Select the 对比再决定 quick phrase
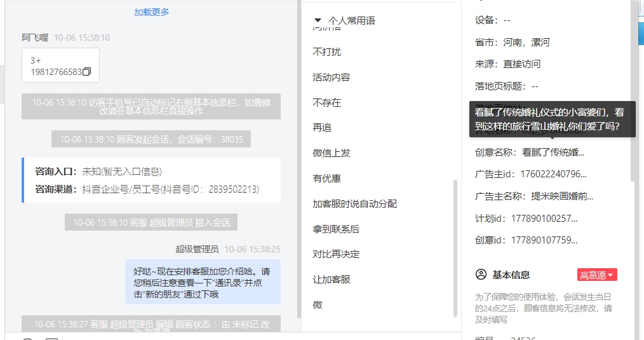Screen dimensions: 644x340 point(336,254)
